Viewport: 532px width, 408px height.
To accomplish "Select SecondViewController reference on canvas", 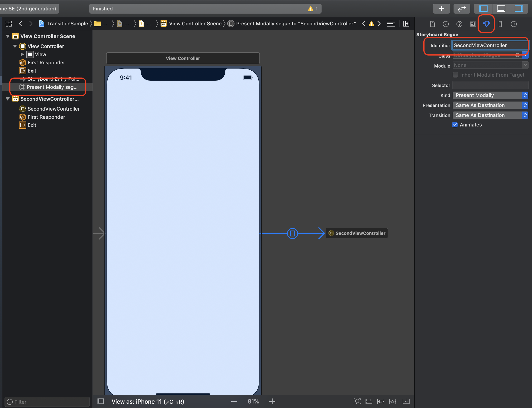I will tap(357, 233).
